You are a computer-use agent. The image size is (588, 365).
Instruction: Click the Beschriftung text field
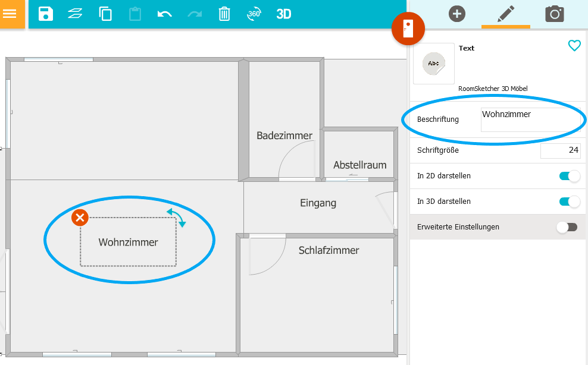[x=530, y=119]
